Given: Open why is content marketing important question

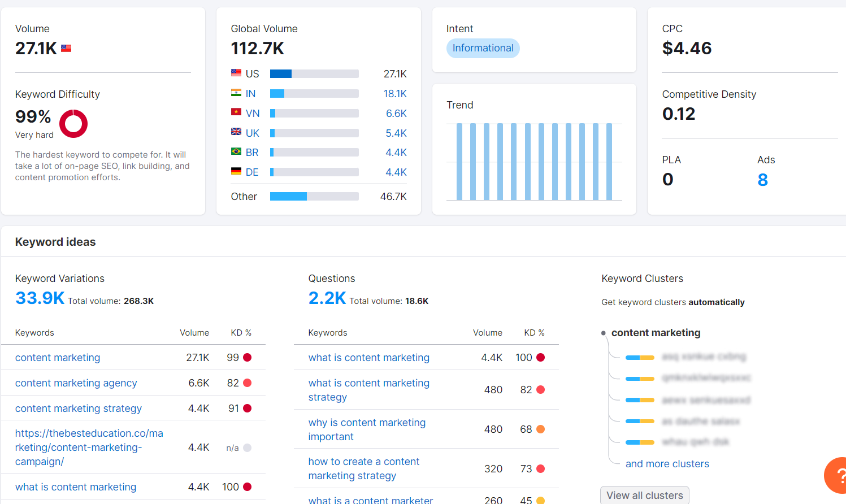Looking at the screenshot, I should [x=367, y=429].
